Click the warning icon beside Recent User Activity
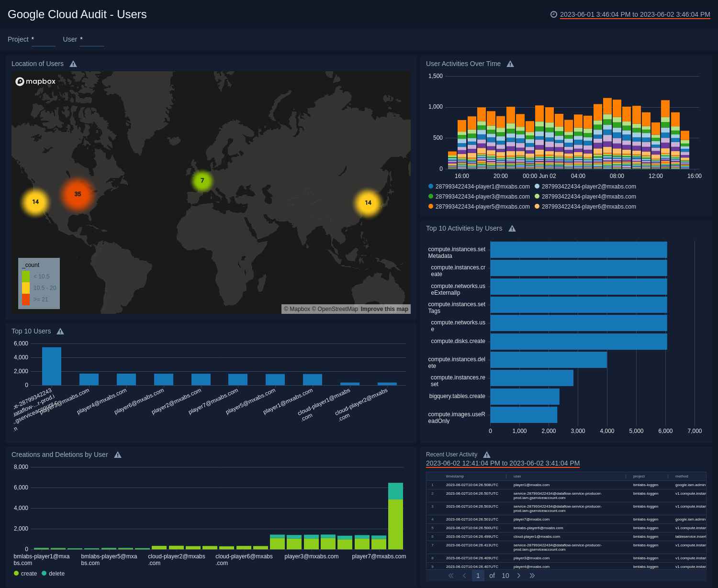 tap(487, 455)
